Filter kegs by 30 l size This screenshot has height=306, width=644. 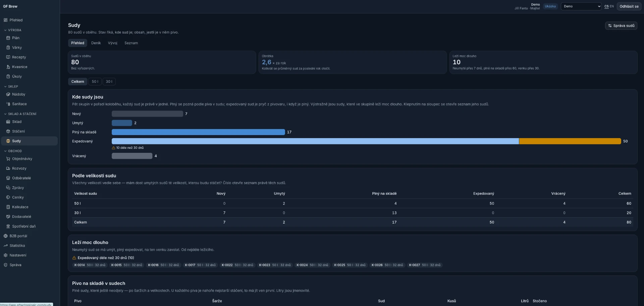109,81
